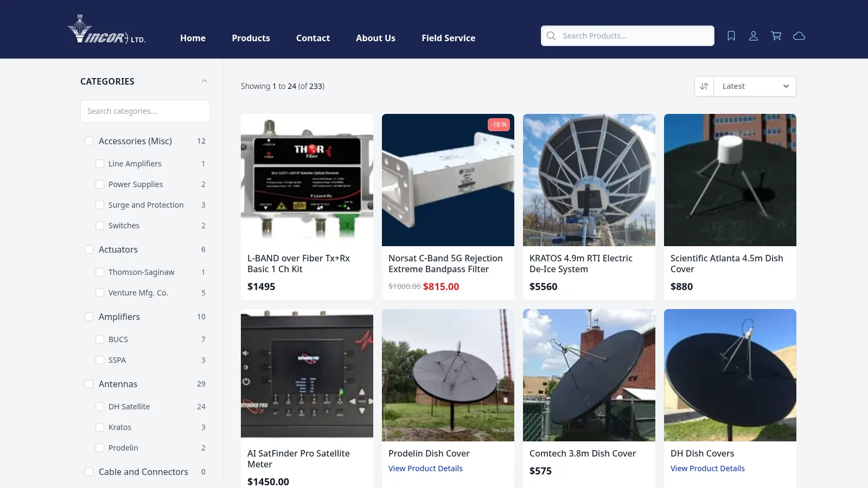Check the BUCS checkbox

[100, 339]
